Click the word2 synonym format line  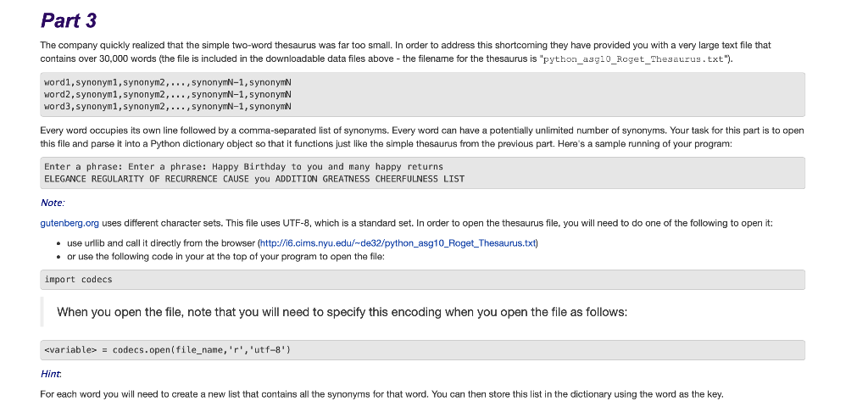pyautogui.click(x=168, y=95)
